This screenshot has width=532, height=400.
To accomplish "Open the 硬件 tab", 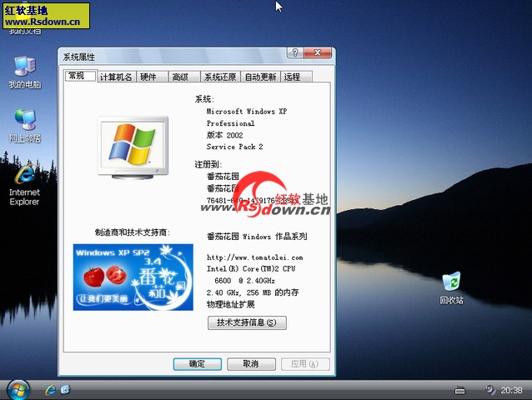I will pos(152,77).
